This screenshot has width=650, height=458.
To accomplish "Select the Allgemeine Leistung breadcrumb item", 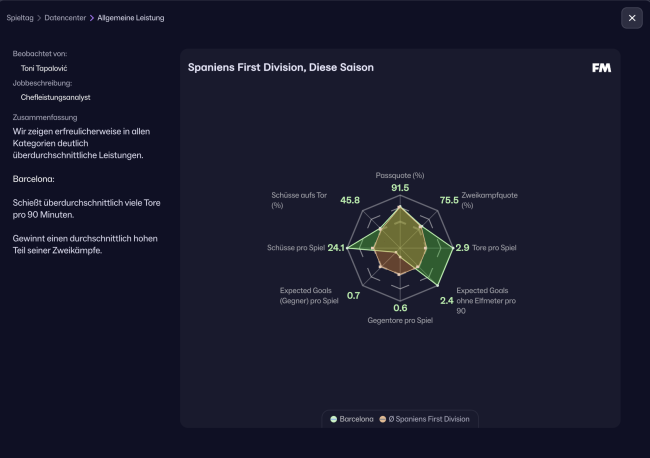I will (x=131, y=18).
